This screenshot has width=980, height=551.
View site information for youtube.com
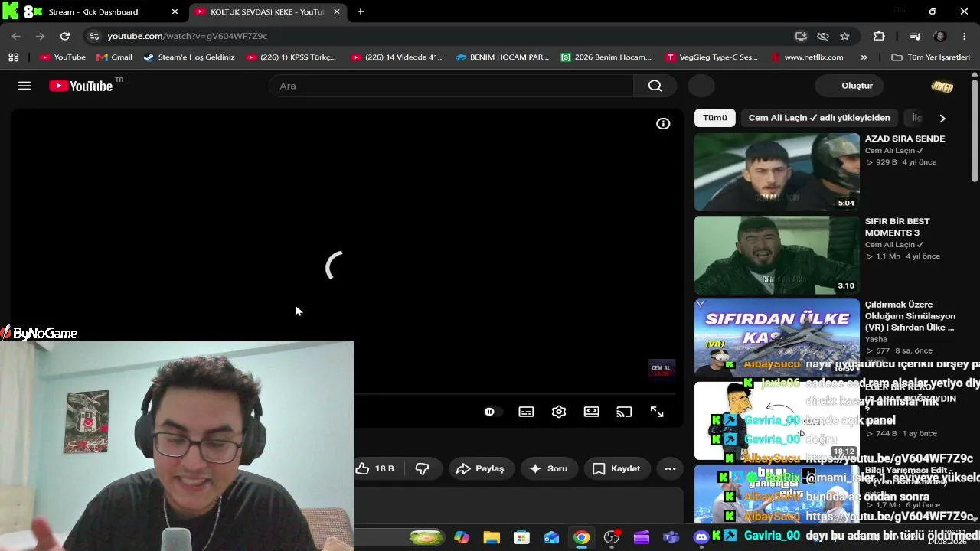tap(93, 36)
